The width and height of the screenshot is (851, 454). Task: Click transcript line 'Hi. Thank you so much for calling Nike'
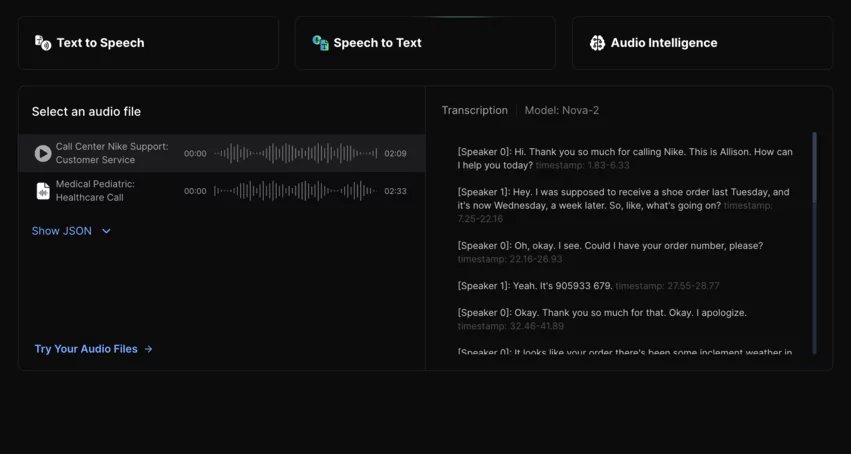click(x=625, y=158)
